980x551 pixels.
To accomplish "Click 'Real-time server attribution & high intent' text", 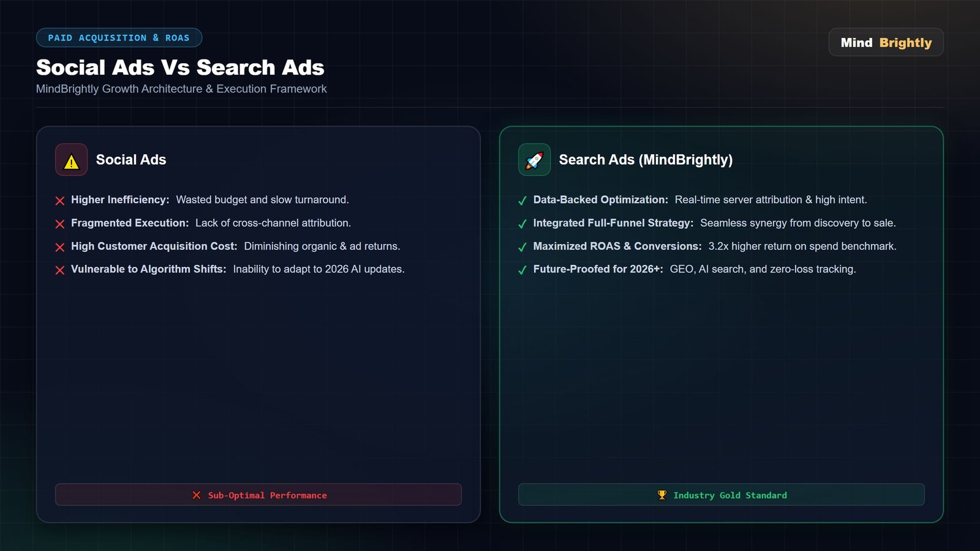I will pos(771,200).
